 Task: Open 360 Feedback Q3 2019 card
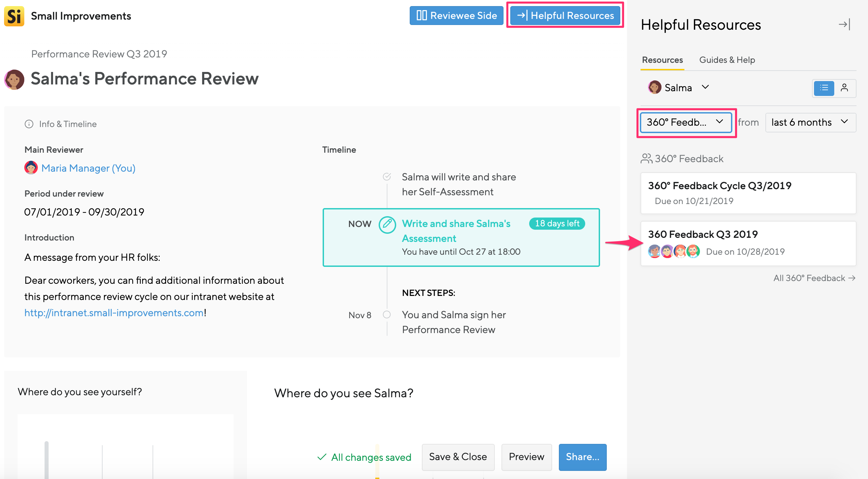click(748, 243)
